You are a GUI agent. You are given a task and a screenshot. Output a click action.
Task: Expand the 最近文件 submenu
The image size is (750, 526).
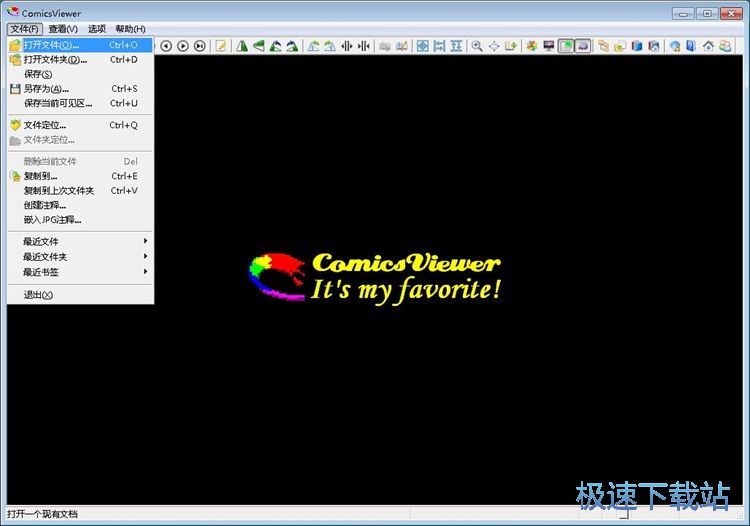(80, 241)
